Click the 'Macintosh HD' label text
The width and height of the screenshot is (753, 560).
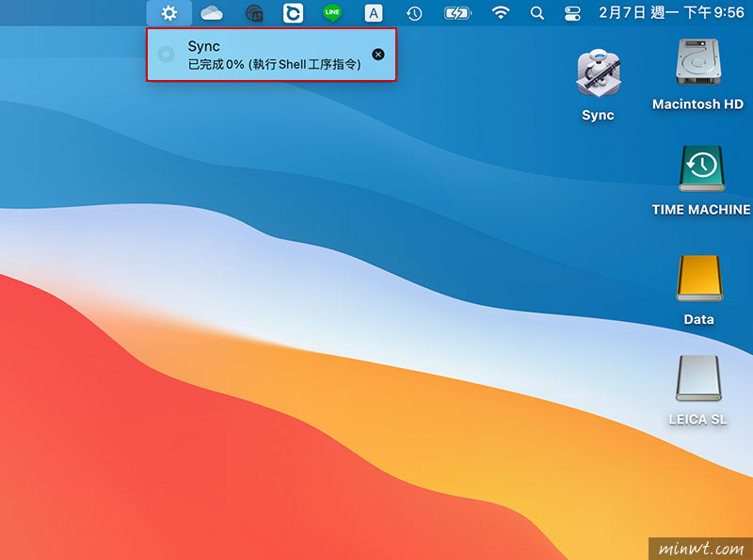[x=697, y=104]
